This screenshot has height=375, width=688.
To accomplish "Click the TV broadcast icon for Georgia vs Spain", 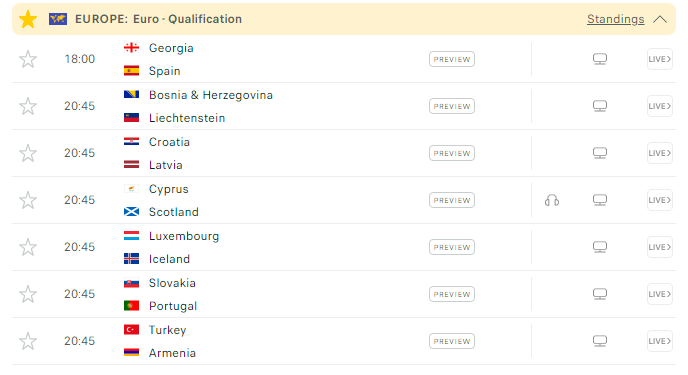I will coord(600,59).
